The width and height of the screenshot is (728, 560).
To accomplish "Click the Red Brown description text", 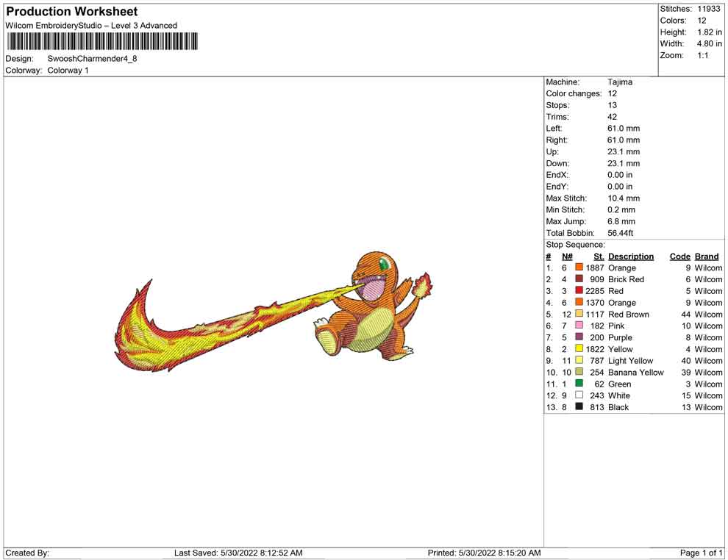I will pyautogui.click(x=629, y=314).
